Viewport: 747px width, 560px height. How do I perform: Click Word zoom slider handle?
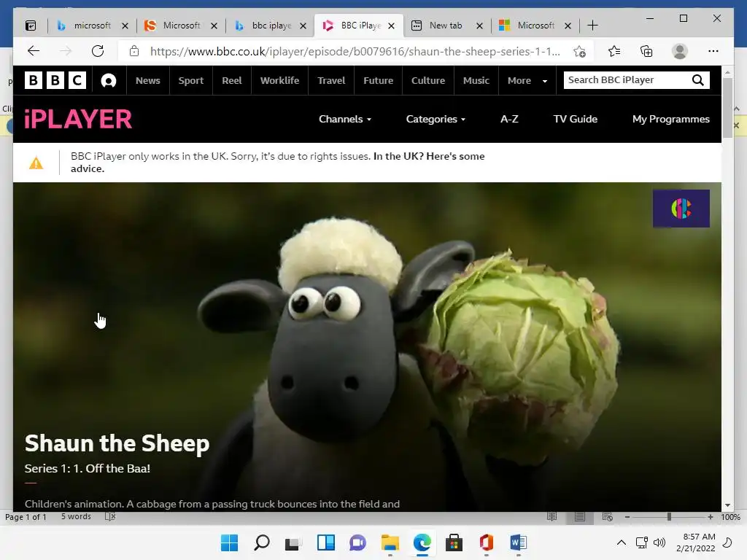(x=669, y=517)
